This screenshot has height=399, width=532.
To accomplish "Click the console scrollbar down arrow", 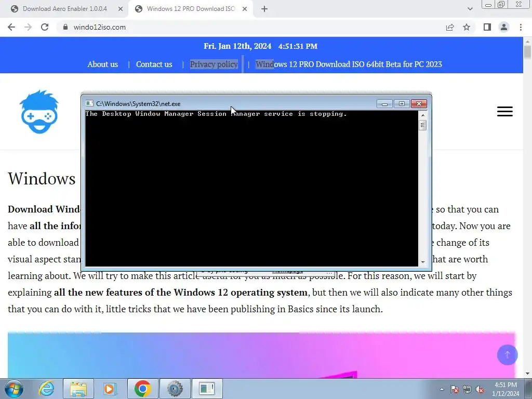I will [x=423, y=262].
